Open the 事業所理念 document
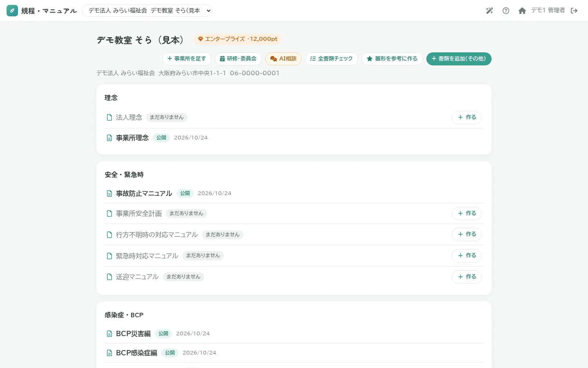The image size is (588, 368). point(132,138)
